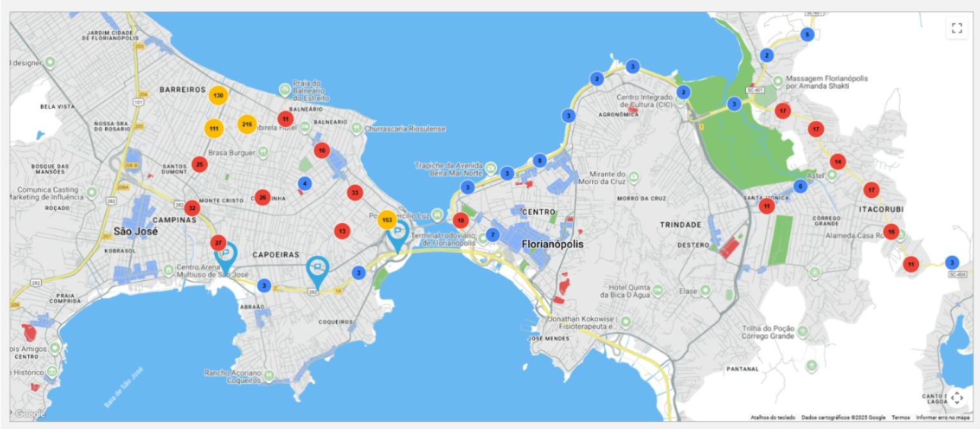Click Informar erro no mapa link
980x429 pixels.
[x=942, y=417]
